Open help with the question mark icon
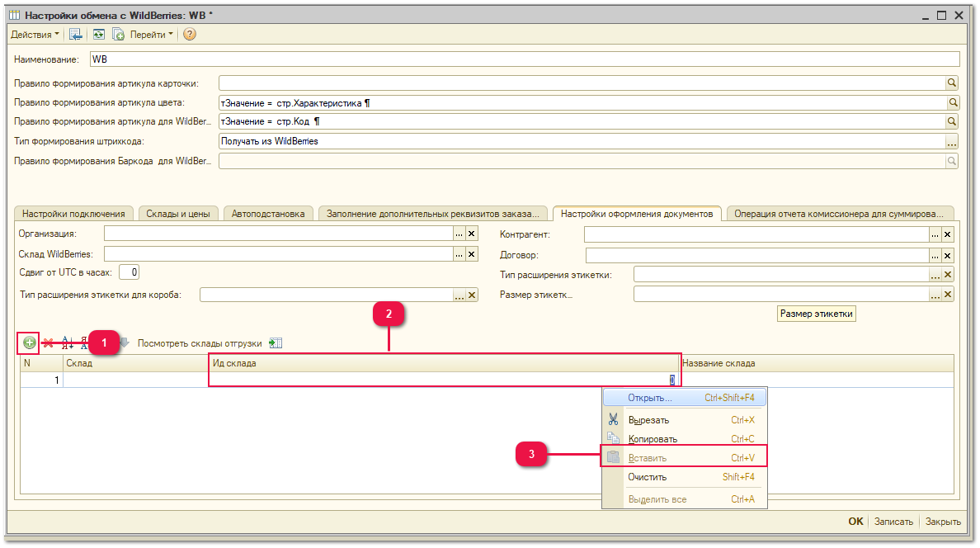Viewport: 980px width, 548px height. [x=190, y=35]
